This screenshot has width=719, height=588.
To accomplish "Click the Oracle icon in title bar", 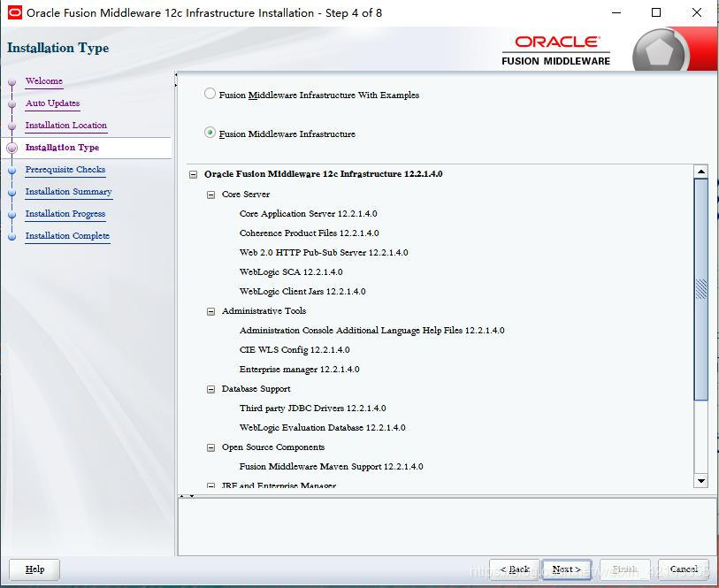I will (x=15, y=13).
